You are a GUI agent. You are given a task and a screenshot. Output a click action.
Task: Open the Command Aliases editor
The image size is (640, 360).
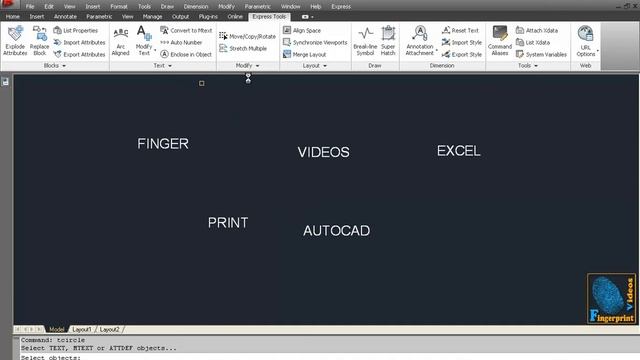(500, 40)
